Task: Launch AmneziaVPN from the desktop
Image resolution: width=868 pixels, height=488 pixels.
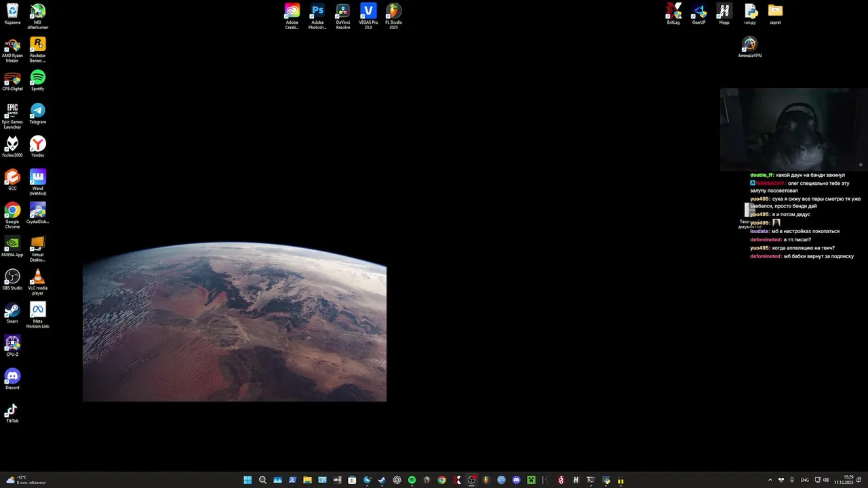Action: [749, 47]
